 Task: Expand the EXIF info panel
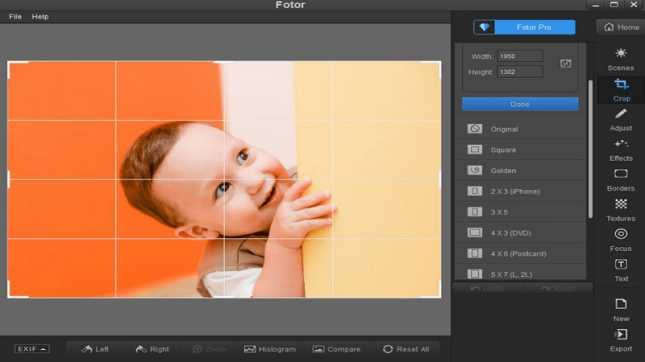click(x=32, y=349)
